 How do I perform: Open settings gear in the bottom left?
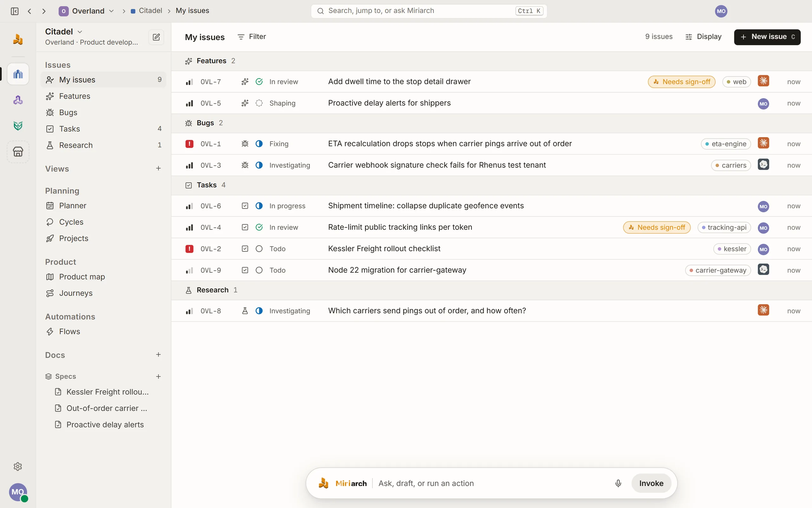click(18, 466)
